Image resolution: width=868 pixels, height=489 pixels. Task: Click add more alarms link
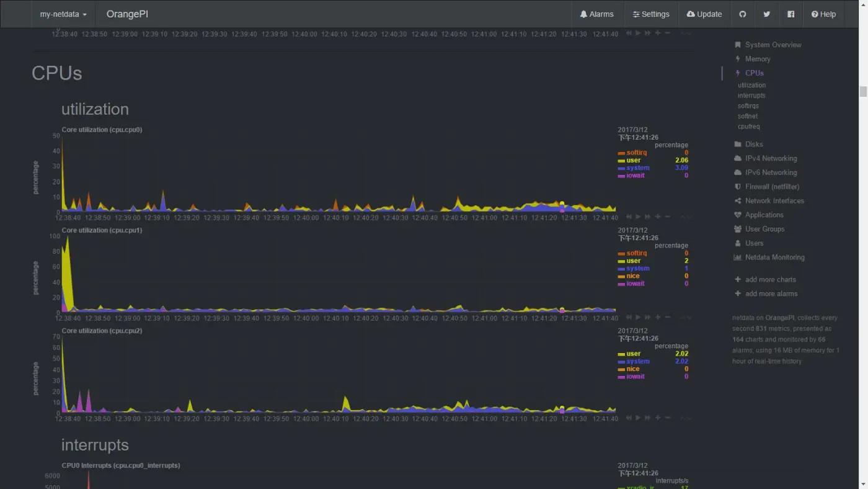pos(771,294)
